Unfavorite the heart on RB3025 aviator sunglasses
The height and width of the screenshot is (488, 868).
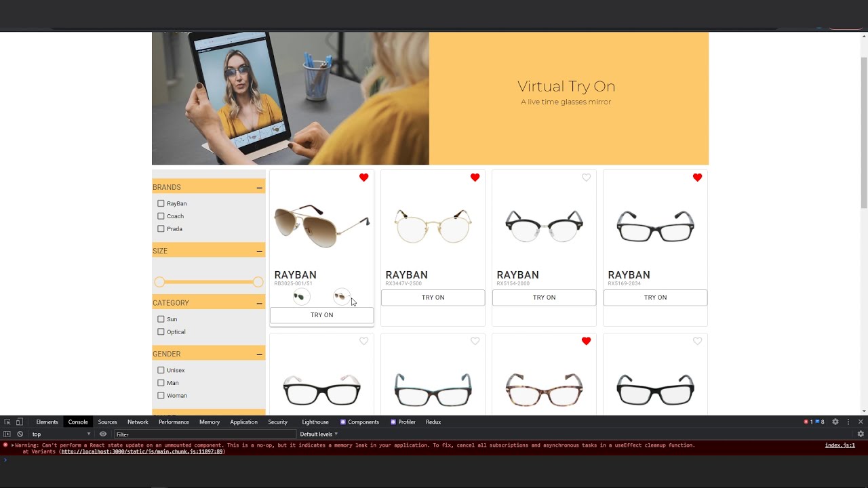point(363,178)
